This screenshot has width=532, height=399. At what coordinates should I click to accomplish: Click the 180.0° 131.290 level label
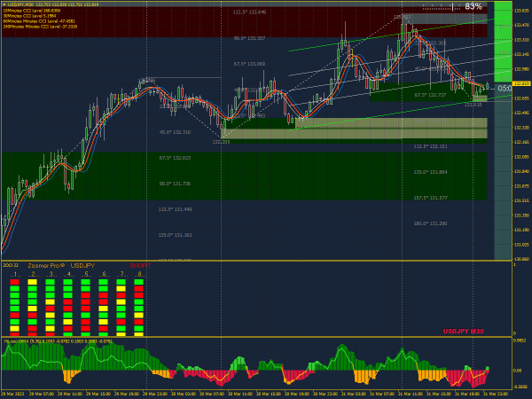(431, 223)
